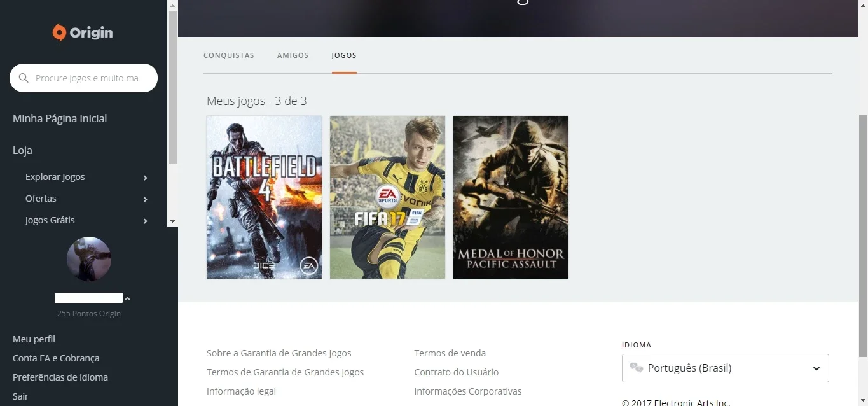The width and height of the screenshot is (868, 406).
Task: Open the Battlefield 4 game tile
Action: click(264, 197)
